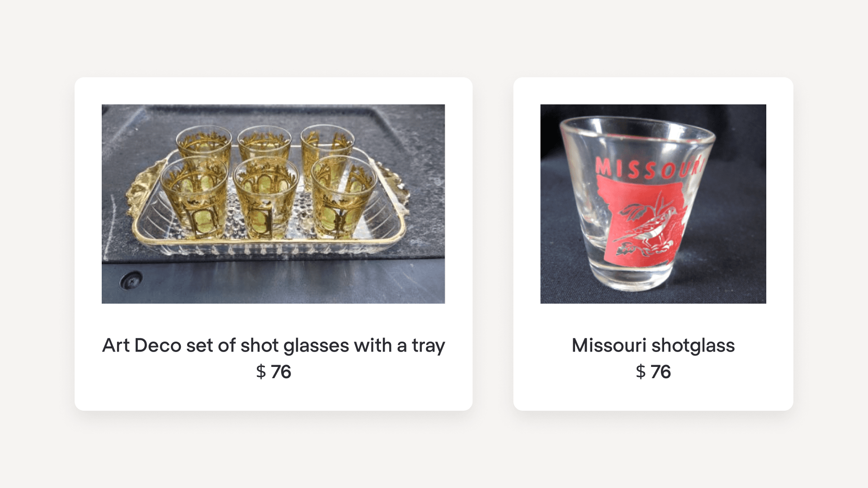Image resolution: width=868 pixels, height=488 pixels.
Task: Click the 'Missouri shotglass' title
Action: coord(653,346)
